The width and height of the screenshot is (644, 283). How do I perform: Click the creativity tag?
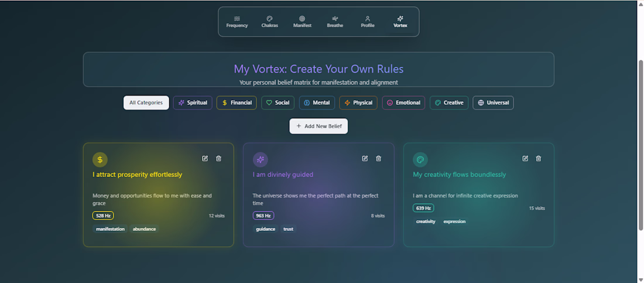[x=426, y=221]
